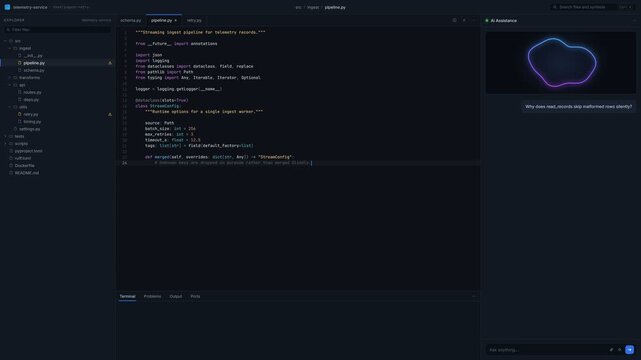The height and width of the screenshot is (360, 641).
Task: Click the glowing blob visual in the AI panel
Action: (560, 63)
